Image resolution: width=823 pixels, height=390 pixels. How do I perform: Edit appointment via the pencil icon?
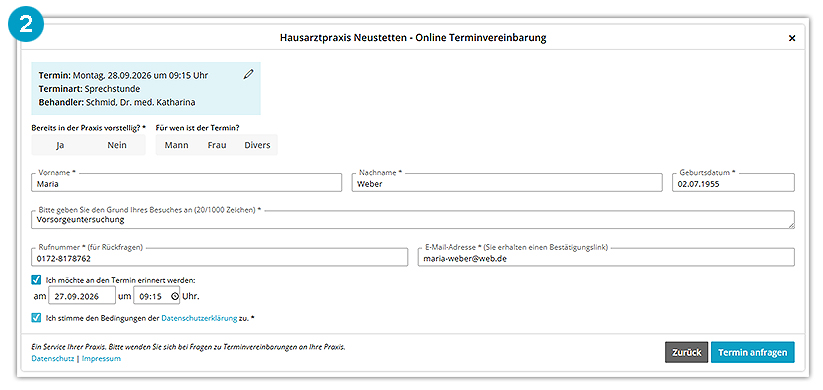248,75
